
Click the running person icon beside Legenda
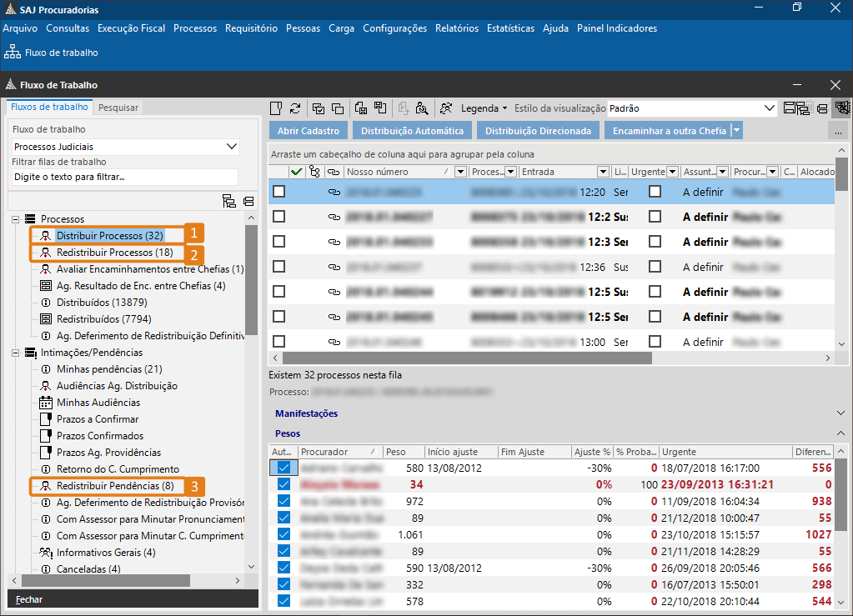[447, 108]
